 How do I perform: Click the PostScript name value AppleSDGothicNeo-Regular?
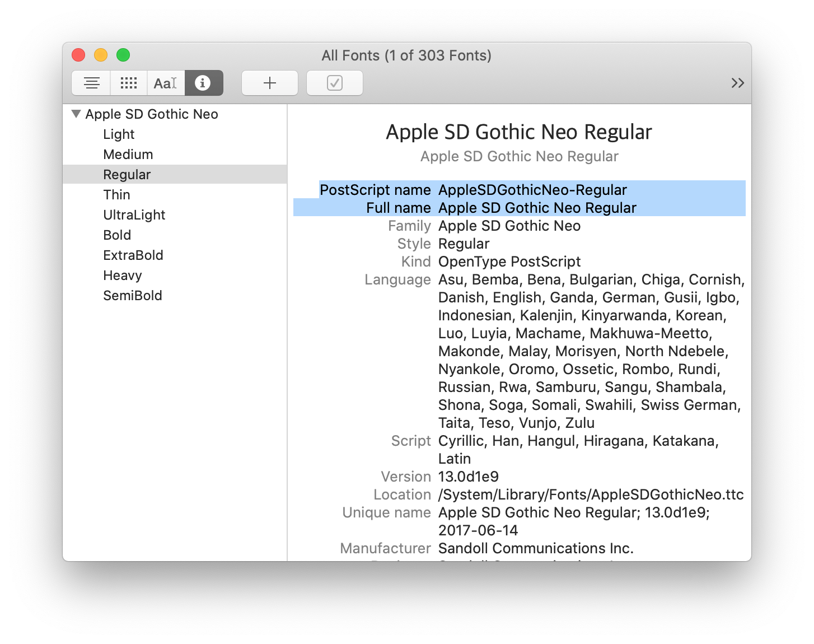coord(532,190)
